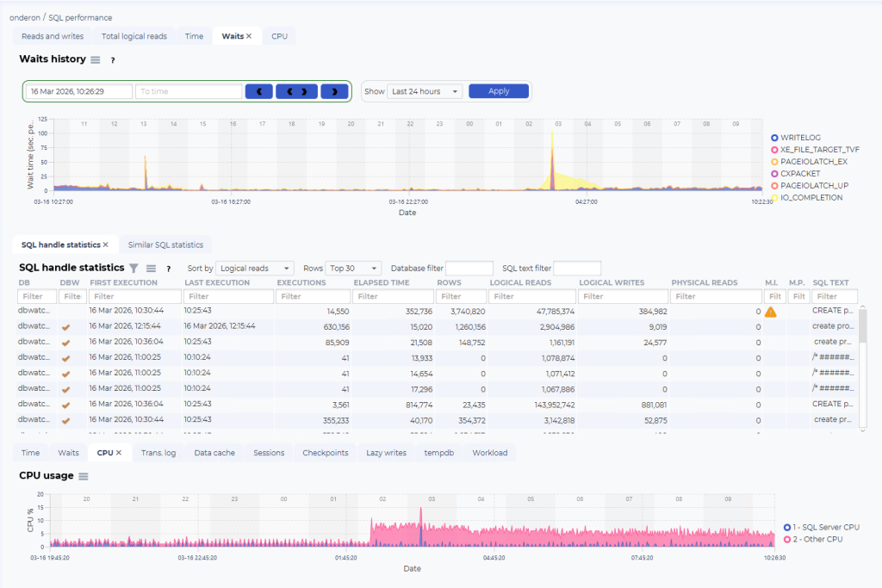Switch to the Total logical reads tab
882x588 pixels.
(x=134, y=36)
